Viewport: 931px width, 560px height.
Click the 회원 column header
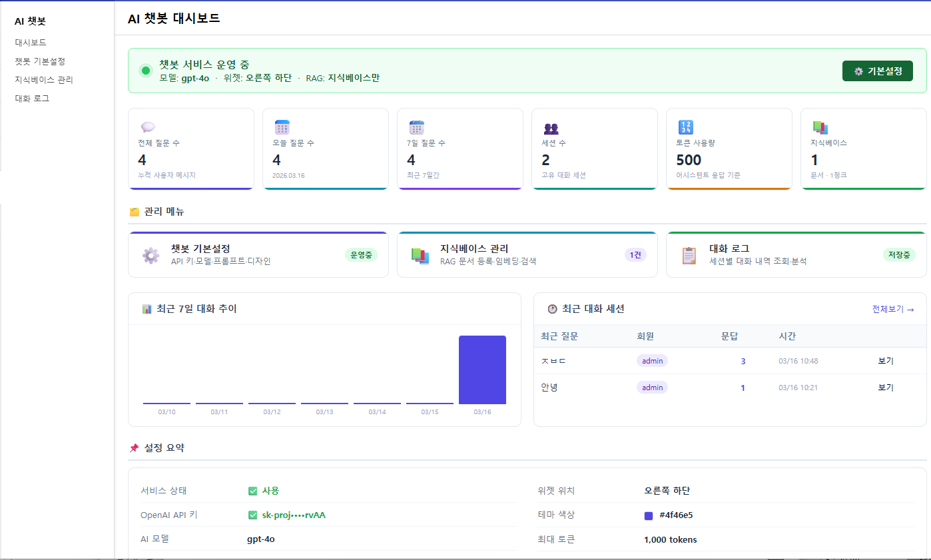pos(646,336)
